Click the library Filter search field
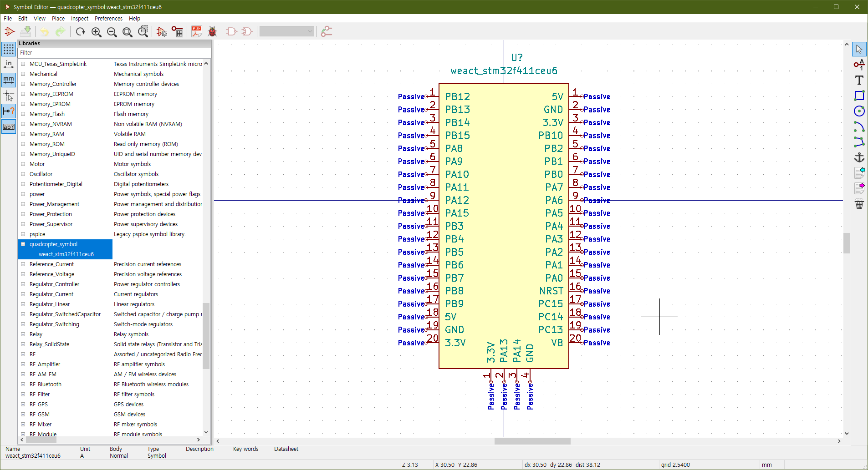The image size is (868, 470). [114, 53]
